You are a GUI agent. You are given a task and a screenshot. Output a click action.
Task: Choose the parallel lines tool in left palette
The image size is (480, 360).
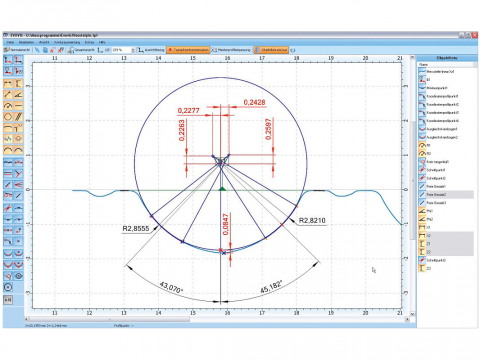[18, 117]
